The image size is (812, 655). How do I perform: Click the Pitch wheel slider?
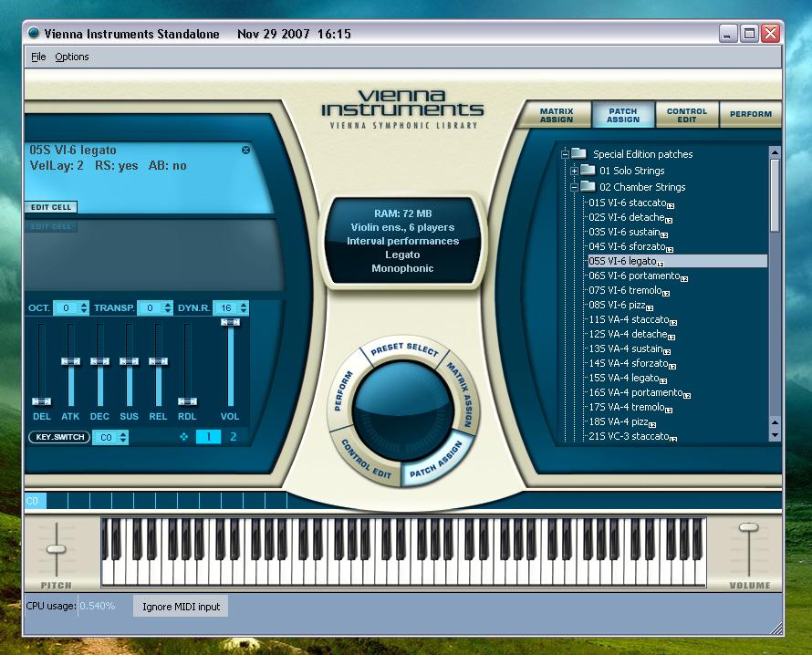(57, 549)
